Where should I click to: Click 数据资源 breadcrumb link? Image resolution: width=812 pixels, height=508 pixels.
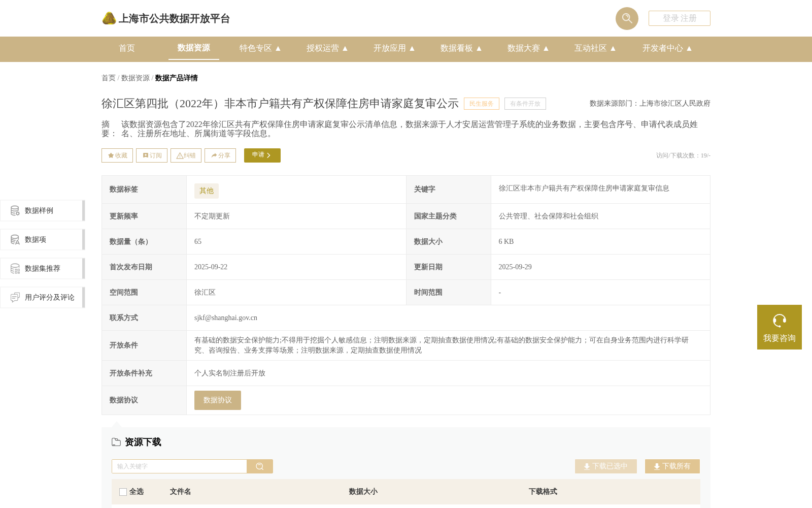(x=136, y=78)
